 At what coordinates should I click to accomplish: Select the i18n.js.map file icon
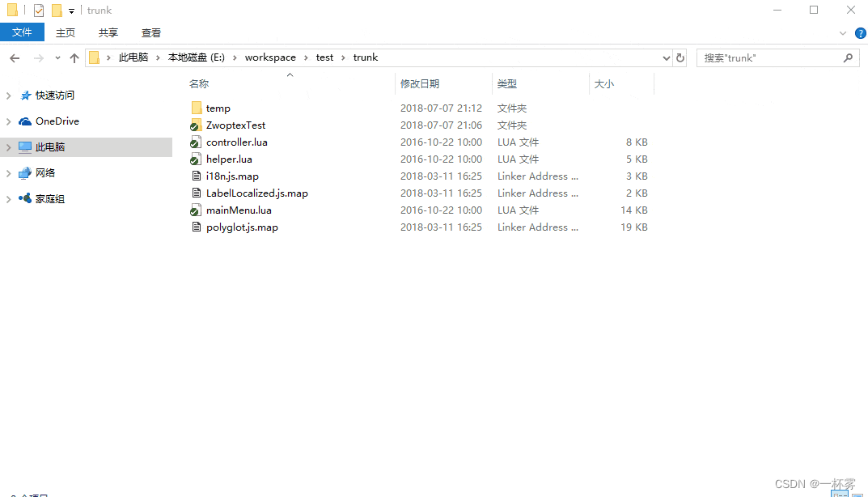pyautogui.click(x=196, y=176)
